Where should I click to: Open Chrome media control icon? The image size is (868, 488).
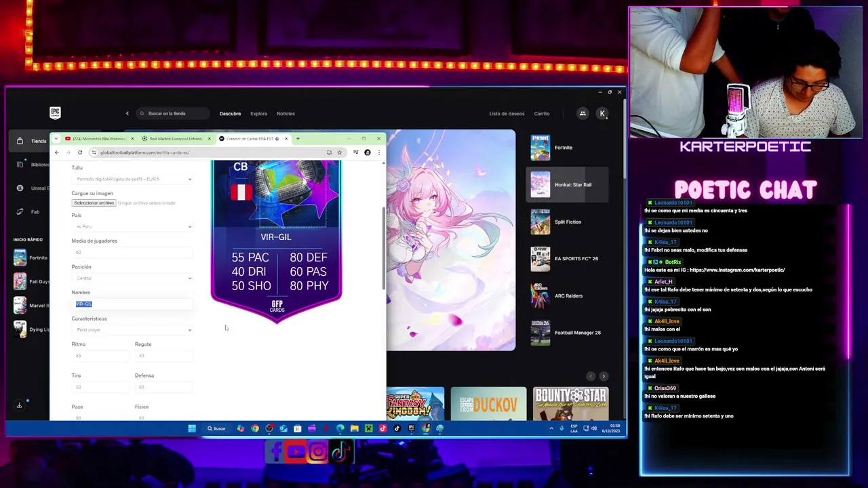click(357, 152)
